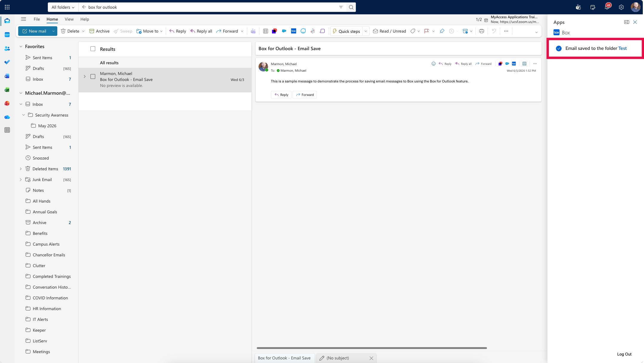
Task: Switch to the View ribbon tab
Action: [x=69, y=19]
